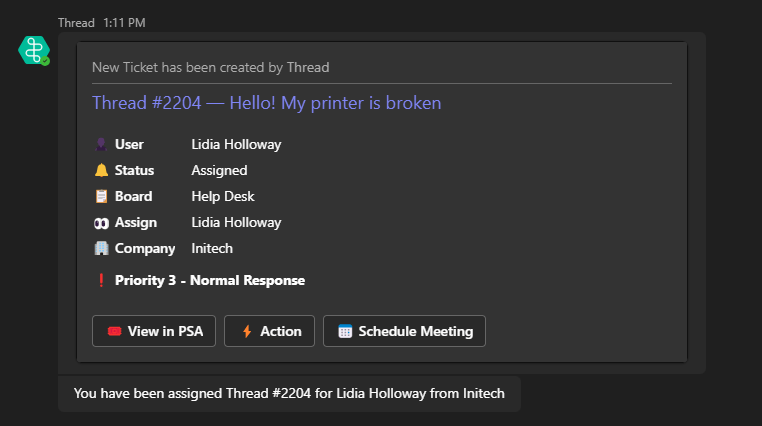Open the Action button menu

click(269, 331)
